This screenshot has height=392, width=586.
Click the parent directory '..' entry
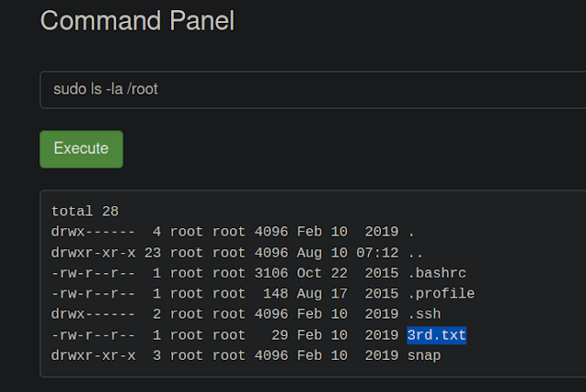pos(415,254)
